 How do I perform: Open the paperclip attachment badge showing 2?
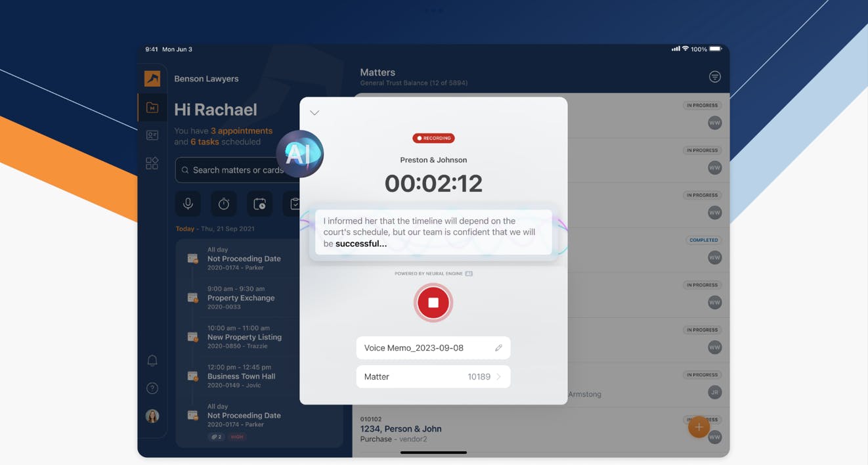[216, 437]
